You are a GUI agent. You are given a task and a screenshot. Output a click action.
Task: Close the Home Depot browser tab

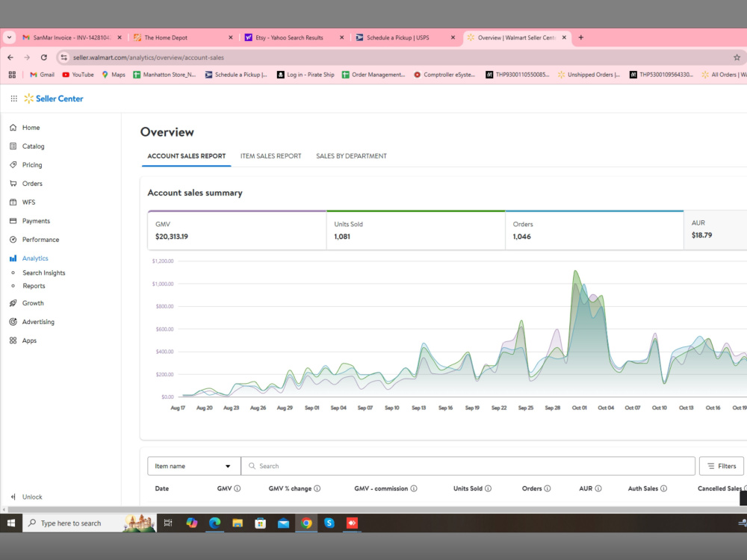231,37
